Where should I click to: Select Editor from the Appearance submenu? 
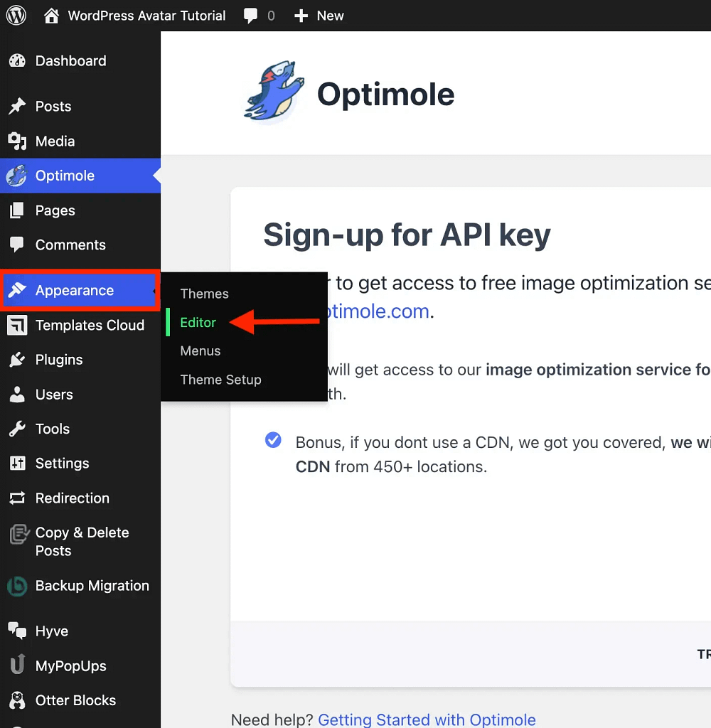pos(198,322)
